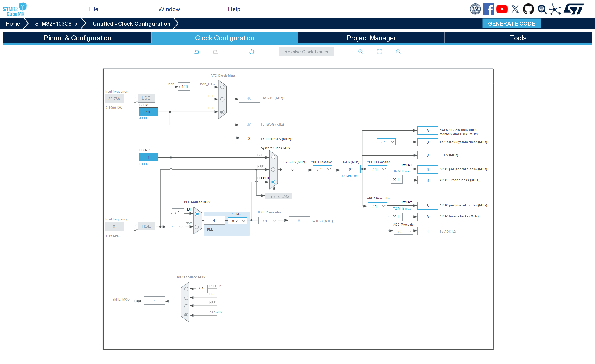Click the LSE oscillator block
This screenshot has width=595, height=364.
click(146, 98)
